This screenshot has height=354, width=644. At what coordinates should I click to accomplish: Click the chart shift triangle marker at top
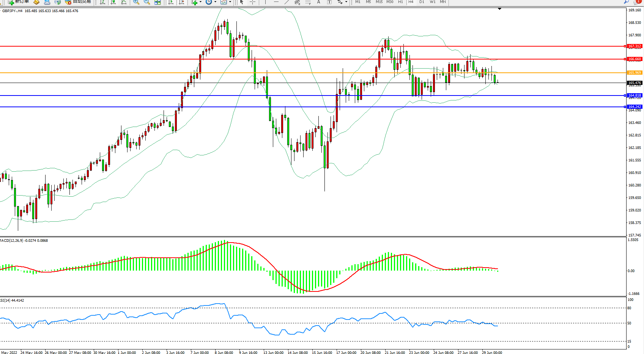tap(499, 9)
